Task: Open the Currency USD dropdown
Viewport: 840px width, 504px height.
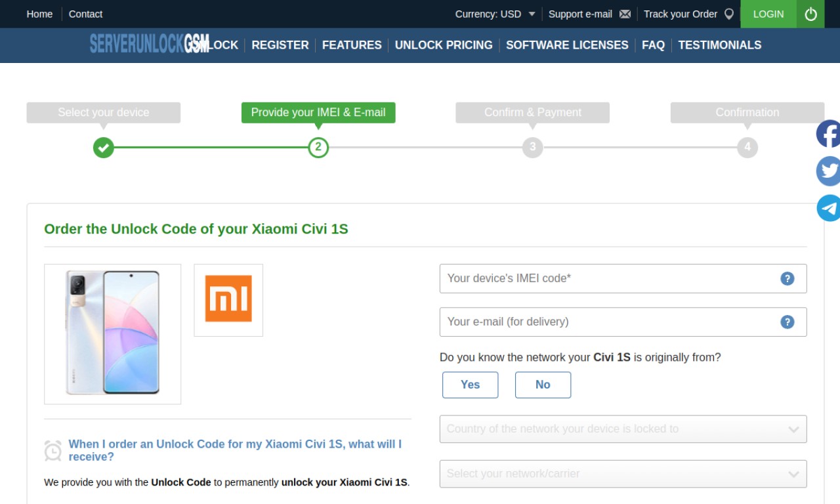Action: (x=495, y=14)
